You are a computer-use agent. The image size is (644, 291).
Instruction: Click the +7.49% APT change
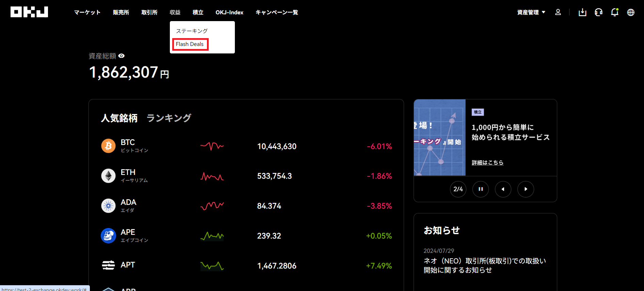pyautogui.click(x=379, y=266)
